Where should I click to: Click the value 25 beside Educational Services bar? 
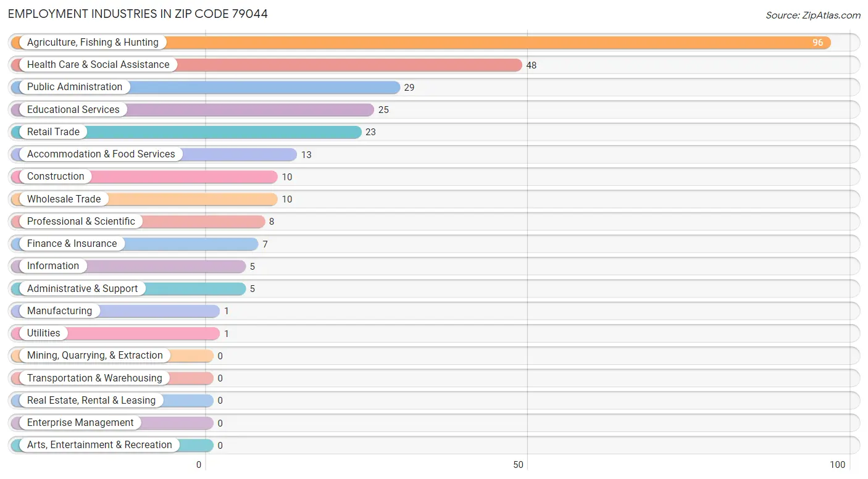[x=383, y=110]
